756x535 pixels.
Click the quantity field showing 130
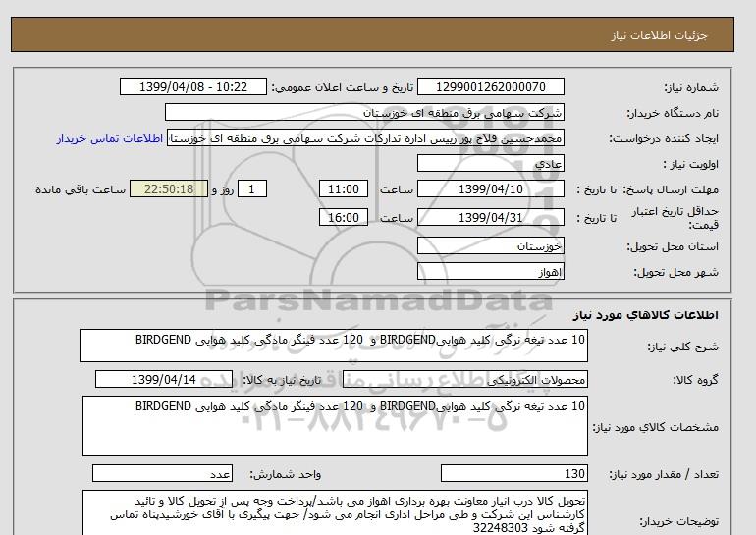click(x=513, y=473)
